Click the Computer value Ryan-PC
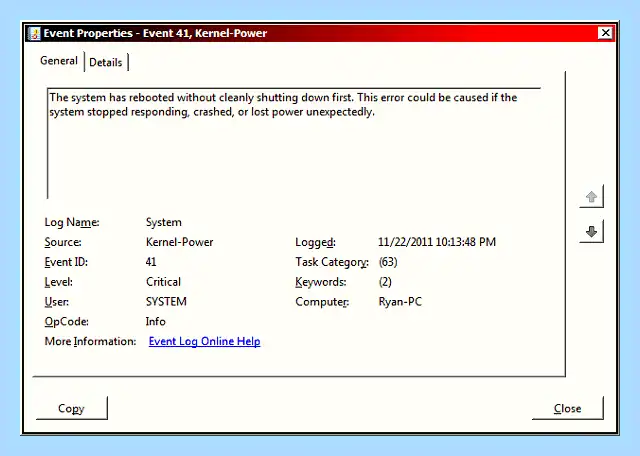 pos(400,302)
